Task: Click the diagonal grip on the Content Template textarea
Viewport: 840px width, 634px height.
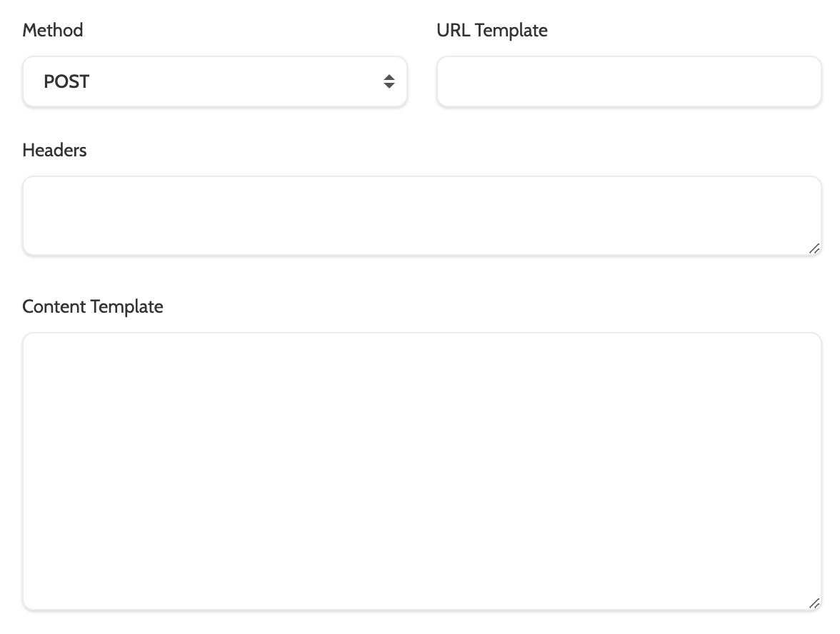Action: [x=814, y=603]
